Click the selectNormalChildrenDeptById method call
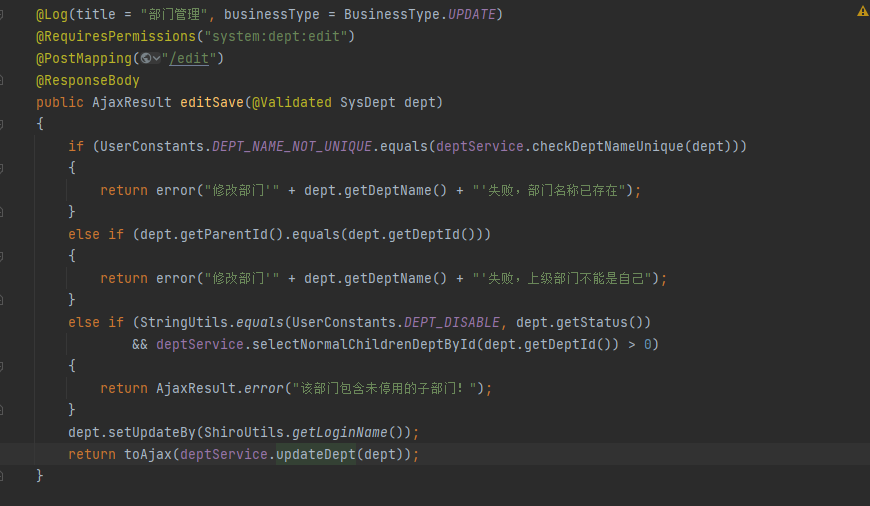The width and height of the screenshot is (870, 506). point(364,345)
